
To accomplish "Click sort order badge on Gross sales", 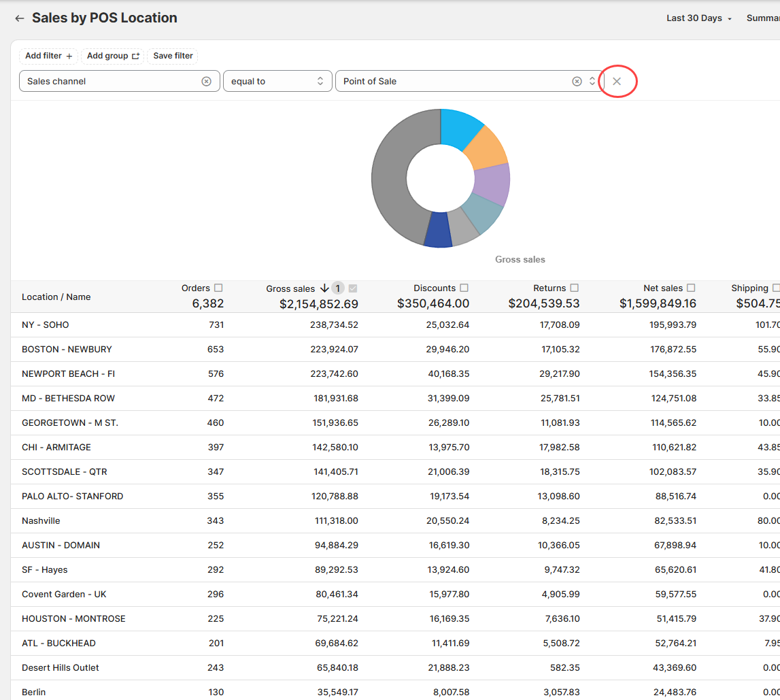I will pyautogui.click(x=338, y=288).
